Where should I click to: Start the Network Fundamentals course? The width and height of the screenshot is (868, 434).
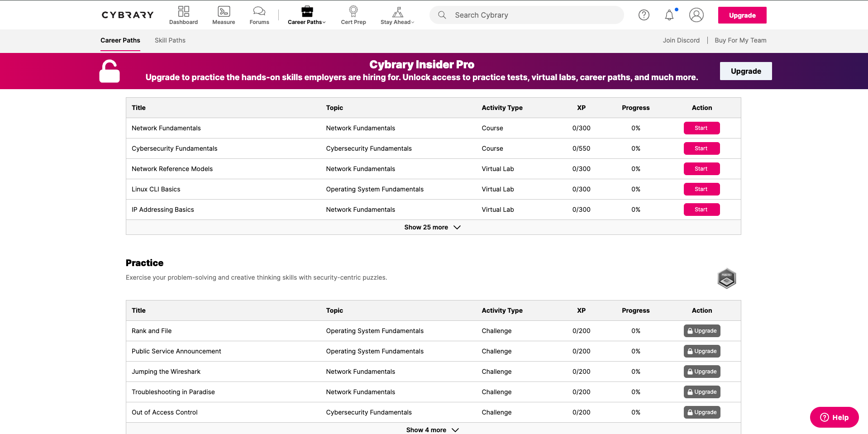(701, 128)
